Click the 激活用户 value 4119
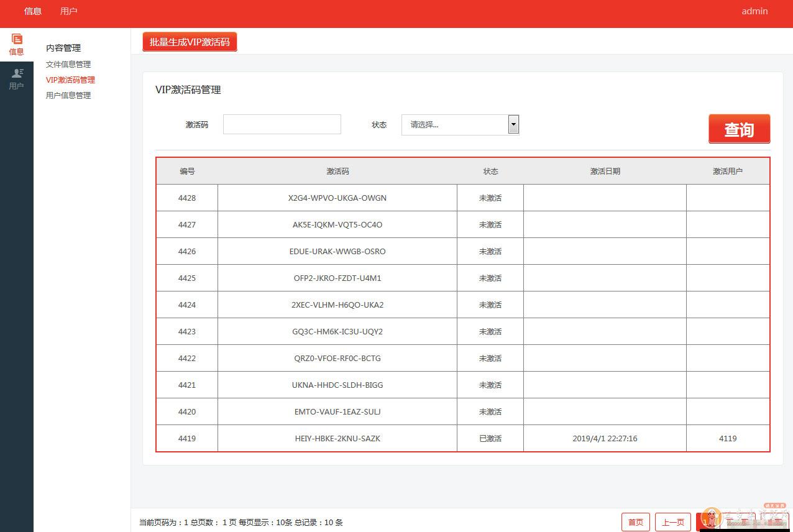This screenshot has height=532, width=793. click(x=728, y=438)
